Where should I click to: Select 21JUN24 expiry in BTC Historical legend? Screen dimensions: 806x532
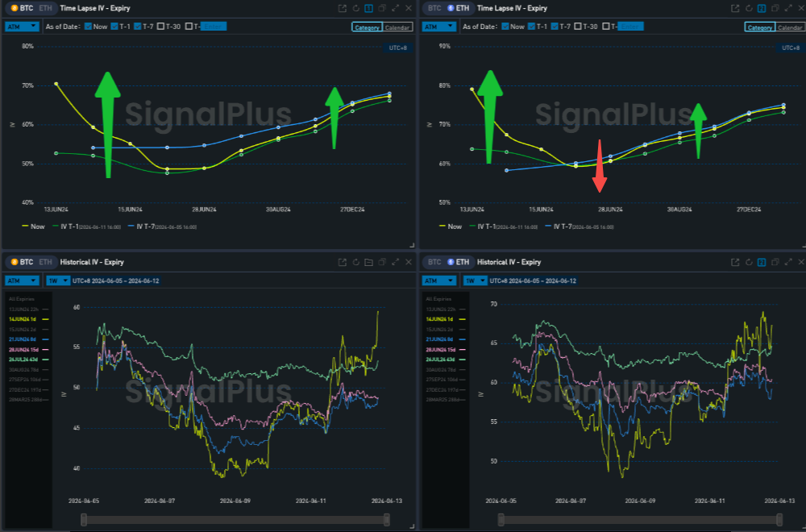(22, 339)
